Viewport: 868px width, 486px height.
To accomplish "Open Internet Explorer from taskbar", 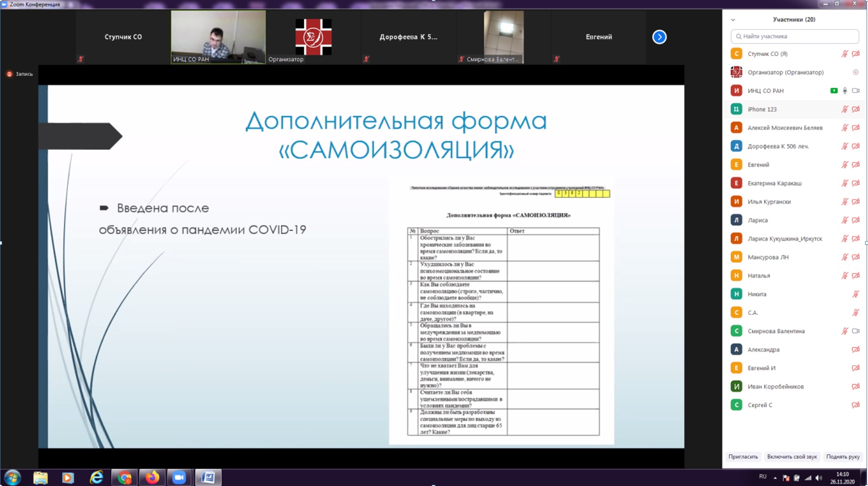I will click(x=96, y=477).
